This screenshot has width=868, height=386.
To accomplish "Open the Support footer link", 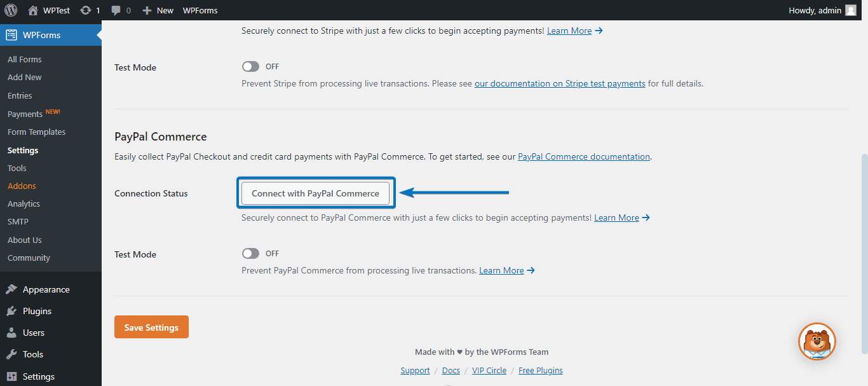I will pos(415,370).
